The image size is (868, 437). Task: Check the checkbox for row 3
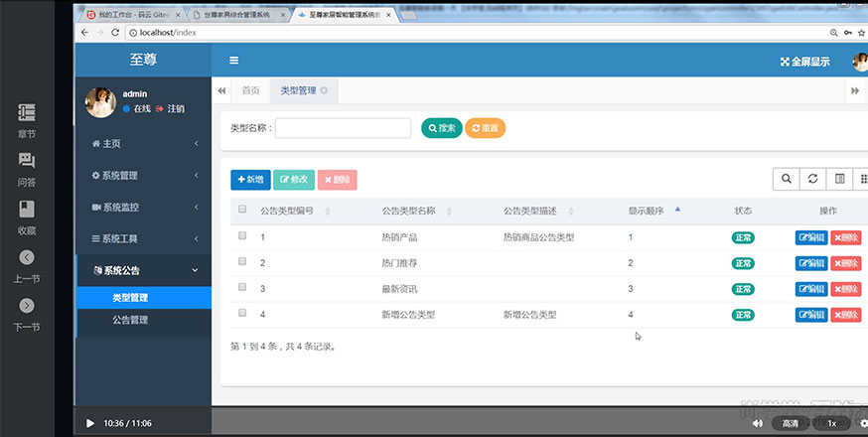click(x=242, y=287)
